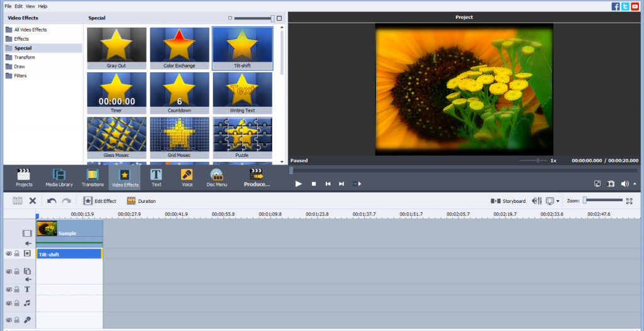Open the Media Library panel
This screenshot has width=644, height=331.
pyautogui.click(x=58, y=178)
